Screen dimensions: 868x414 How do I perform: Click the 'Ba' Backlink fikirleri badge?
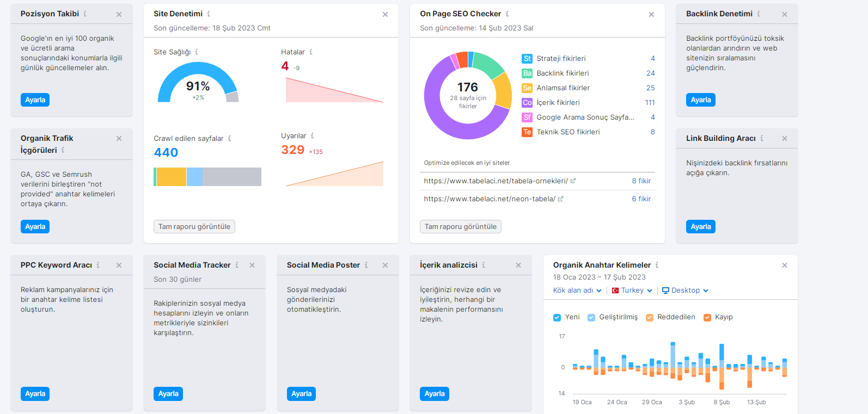click(x=527, y=73)
